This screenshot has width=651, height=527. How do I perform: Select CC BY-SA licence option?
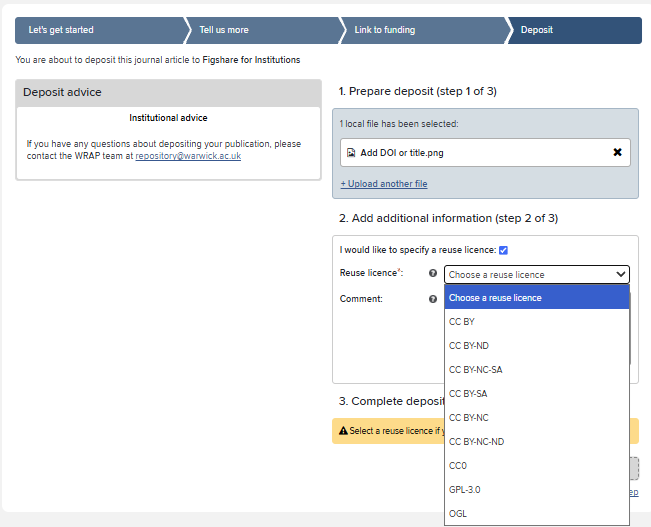(537, 394)
